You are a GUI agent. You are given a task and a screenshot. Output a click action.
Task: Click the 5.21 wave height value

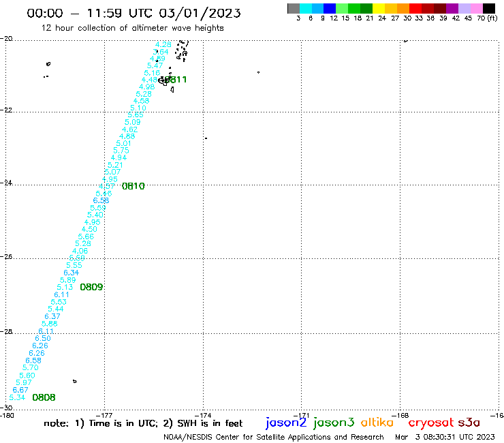click(115, 165)
